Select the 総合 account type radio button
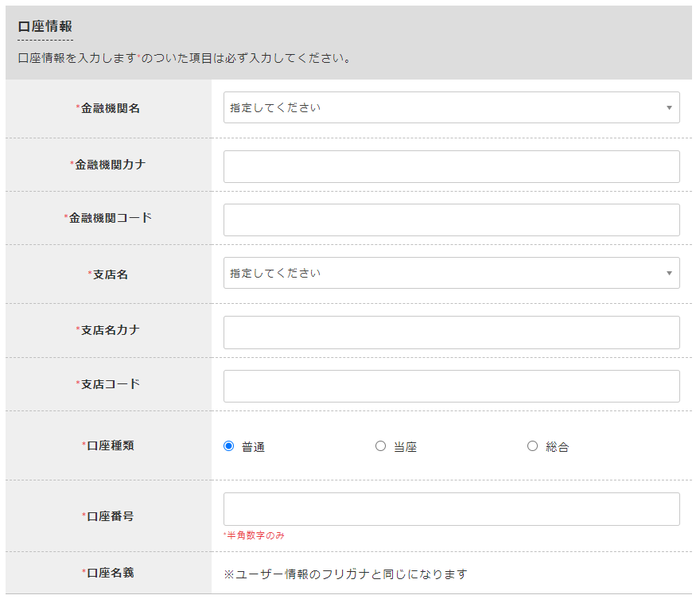This screenshot has height=599, width=700. (532, 446)
